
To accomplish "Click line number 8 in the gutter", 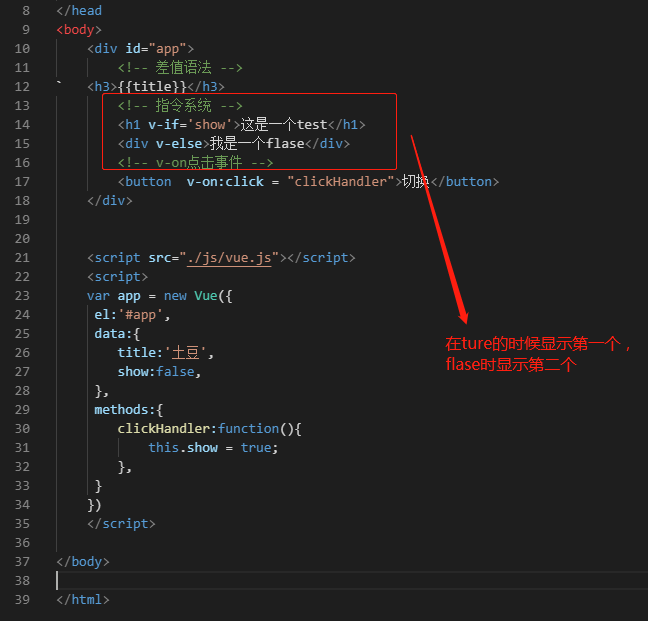I will [x=26, y=10].
